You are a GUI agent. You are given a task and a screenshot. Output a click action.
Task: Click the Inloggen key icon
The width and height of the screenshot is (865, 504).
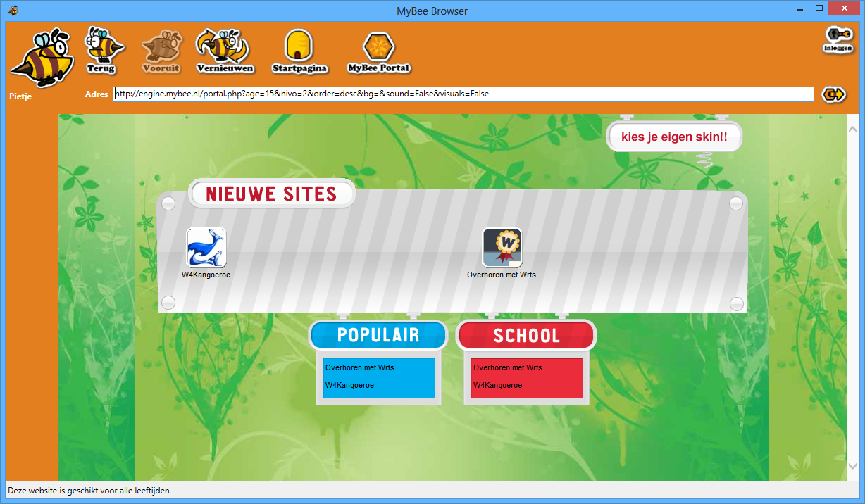pyautogui.click(x=838, y=39)
